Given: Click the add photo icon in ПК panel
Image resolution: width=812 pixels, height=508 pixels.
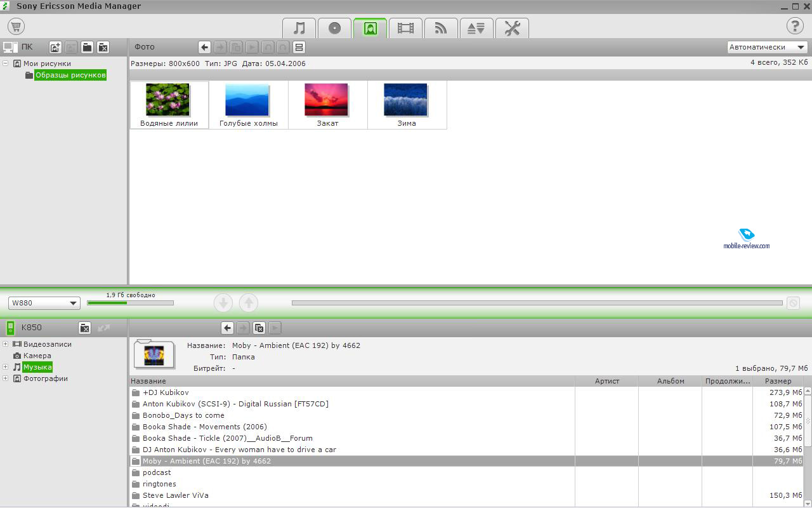Looking at the screenshot, I should click(55, 47).
